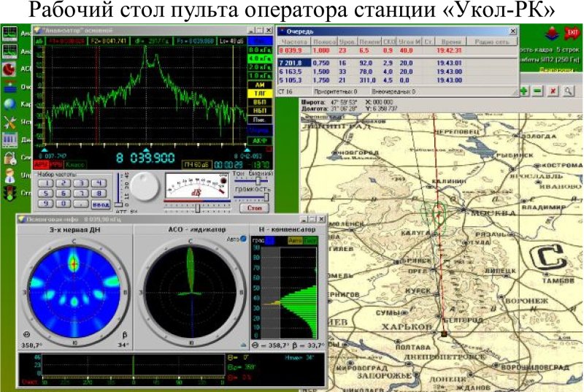
Task: Toggle the Пик peak button
Action: coord(260,120)
